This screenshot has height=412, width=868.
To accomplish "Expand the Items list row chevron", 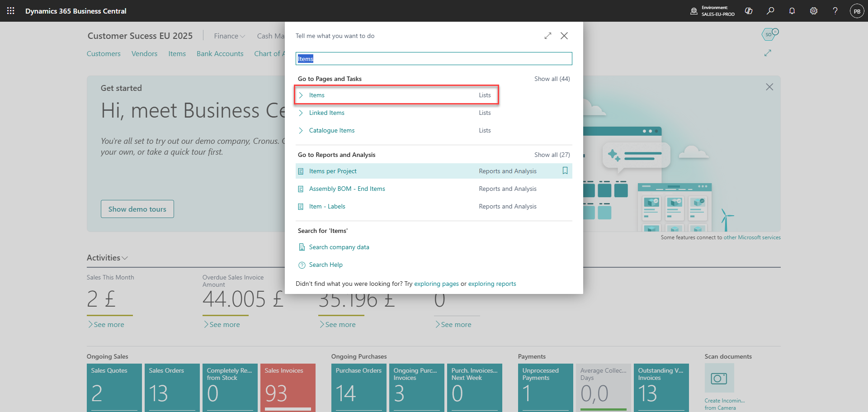I will [301, 95].
